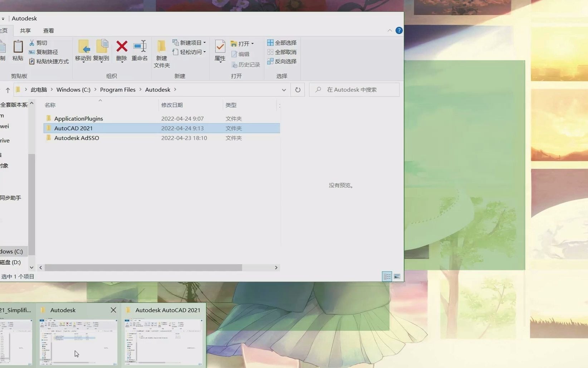The image size is (588, 368).
Task: Click Select all (全部选择)
Action: coord(282,43)
